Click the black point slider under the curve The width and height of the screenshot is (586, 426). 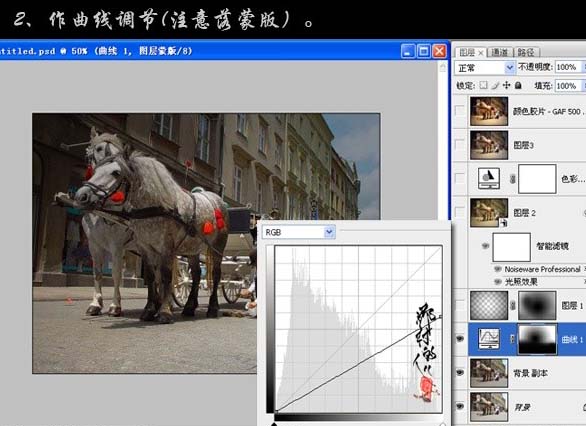274,424
